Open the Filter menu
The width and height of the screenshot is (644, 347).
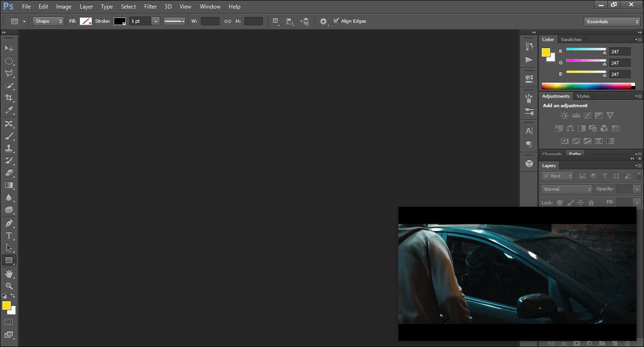150,7
